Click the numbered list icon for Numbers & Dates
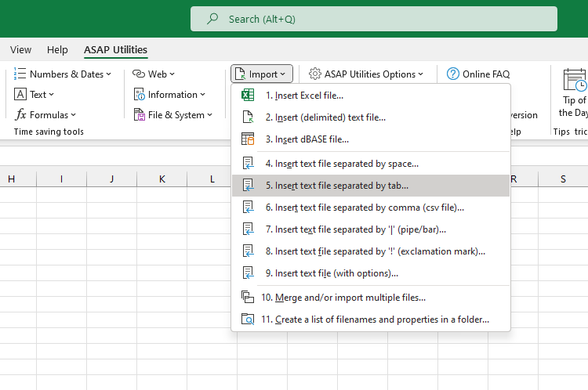Viewport: 588px width, 390px height. point(20,74)
